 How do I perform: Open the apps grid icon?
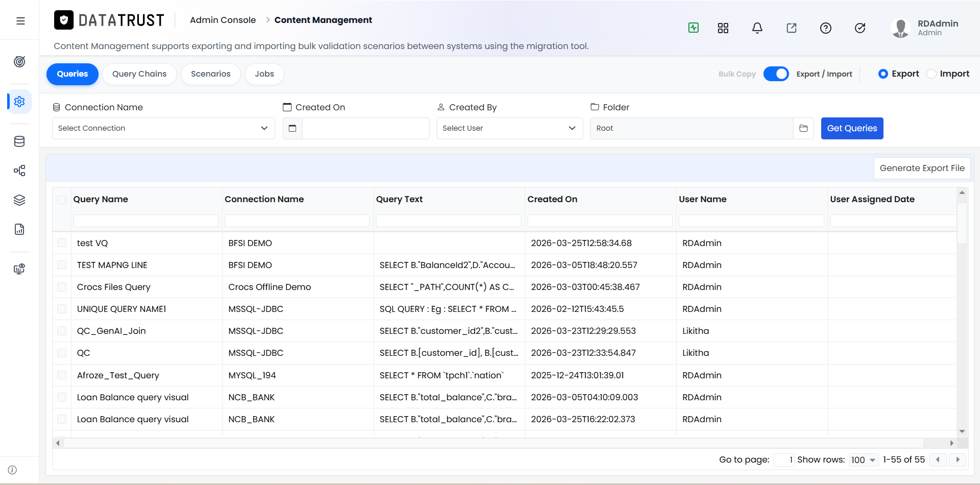(723, 28)
